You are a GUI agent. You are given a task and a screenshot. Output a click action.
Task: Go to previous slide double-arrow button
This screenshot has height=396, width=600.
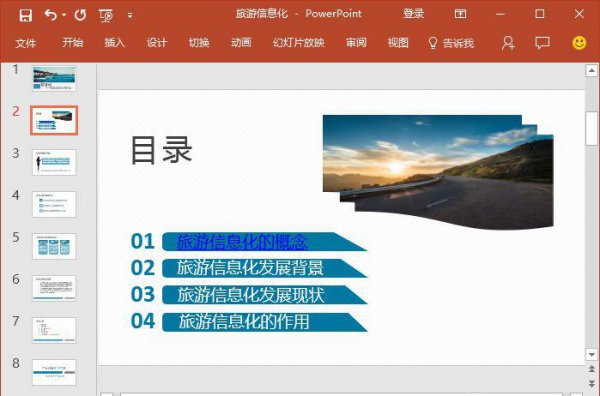pos(592,369)
